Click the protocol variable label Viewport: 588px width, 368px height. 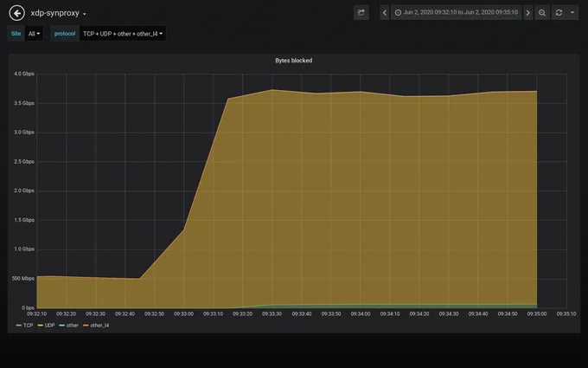point(65,34)
